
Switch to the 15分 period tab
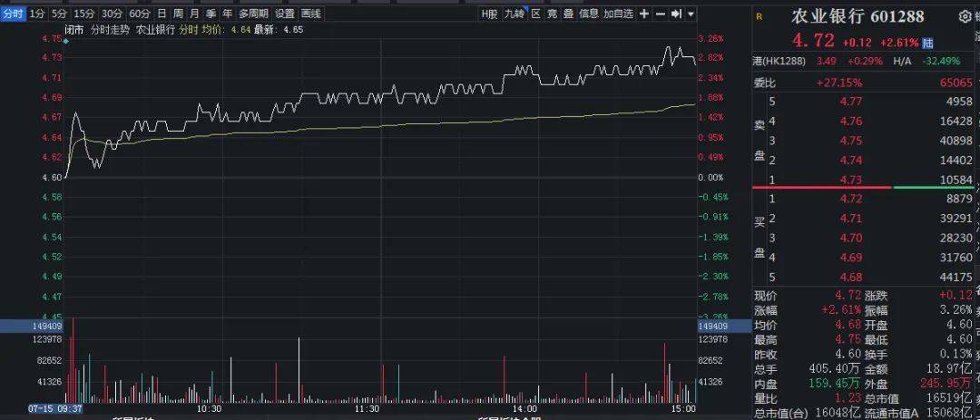(x=83, y=13)
